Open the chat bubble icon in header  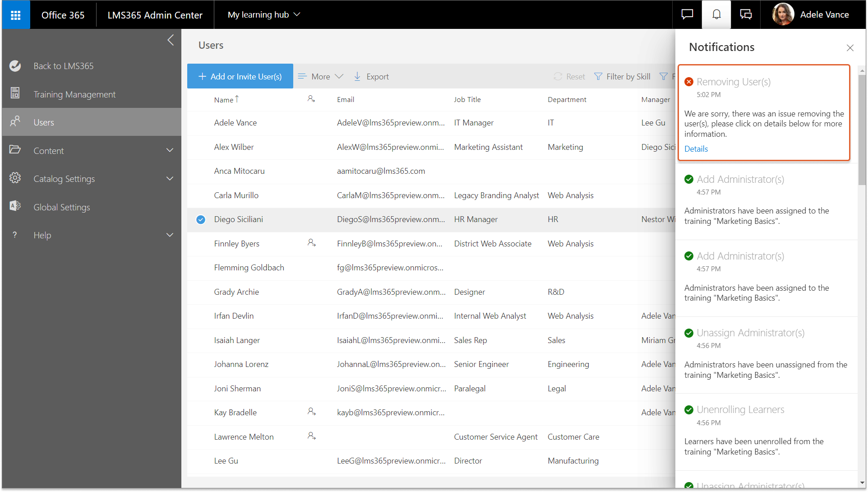coord(687,15)
